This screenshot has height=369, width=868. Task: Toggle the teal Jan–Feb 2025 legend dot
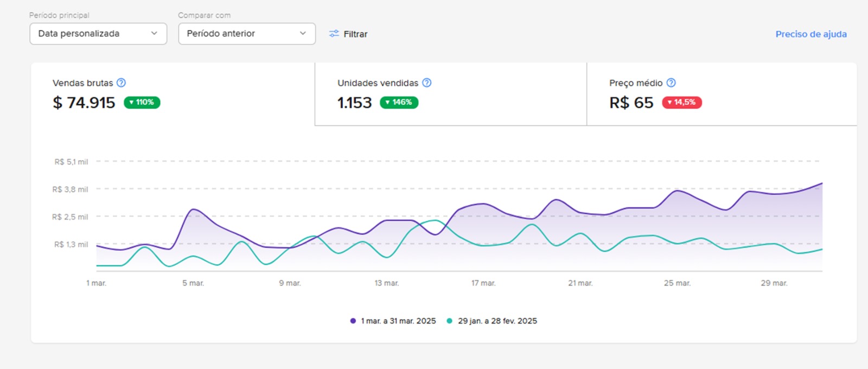[x=449, y=321]
